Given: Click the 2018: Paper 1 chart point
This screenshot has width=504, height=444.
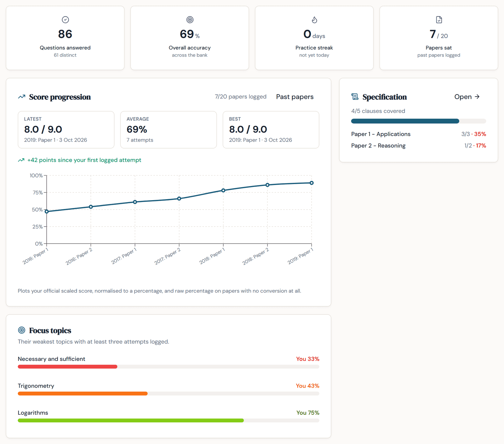Looking at the screenshot, I should 223,190.
